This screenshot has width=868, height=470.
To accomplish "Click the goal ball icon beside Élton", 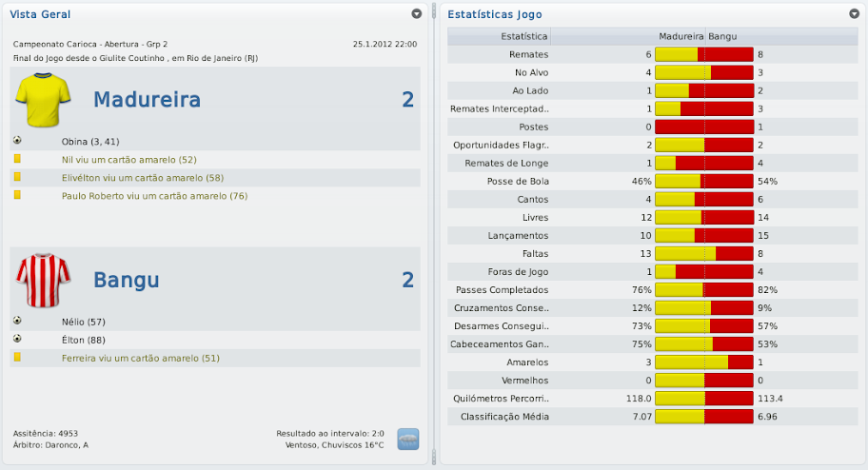I will (x=18, y=339).
